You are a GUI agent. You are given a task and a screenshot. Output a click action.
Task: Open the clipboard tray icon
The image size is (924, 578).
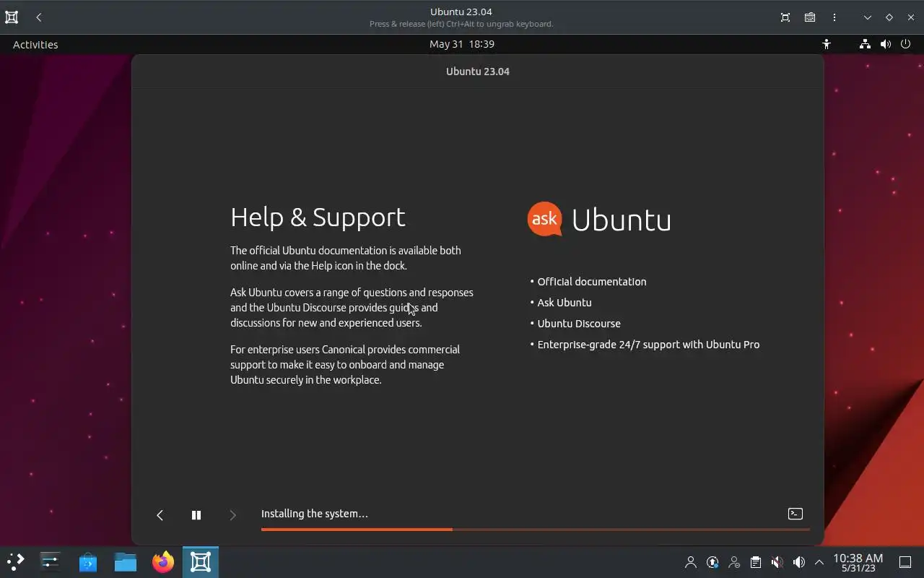pos(756,562)
